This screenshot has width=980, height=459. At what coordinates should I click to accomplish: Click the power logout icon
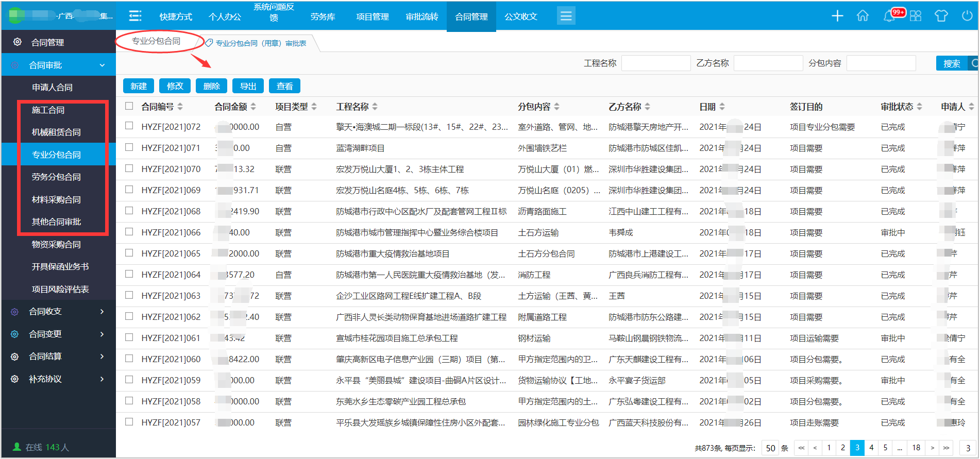pyautogui.click(x=967, y=16)
